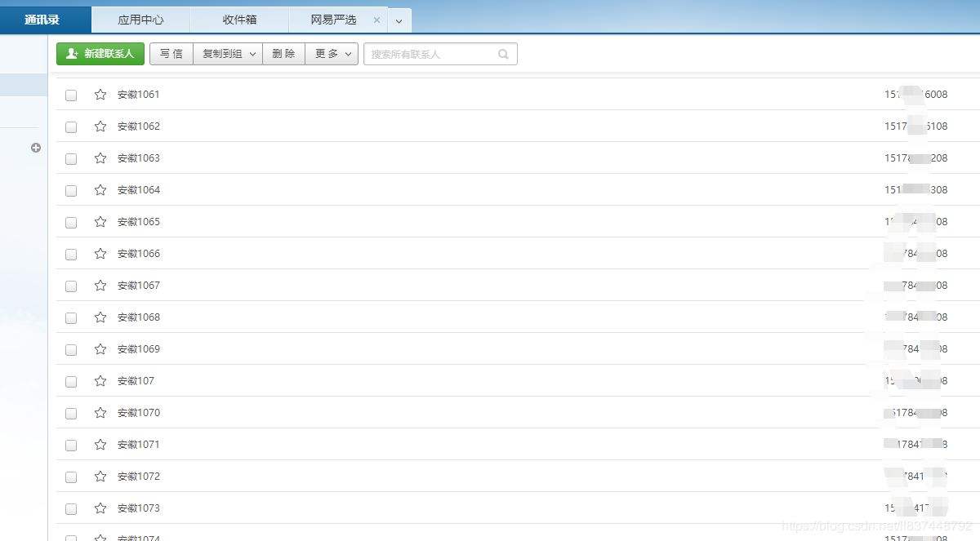Tick the checkbox for 安徽1064

click(71, 191)
